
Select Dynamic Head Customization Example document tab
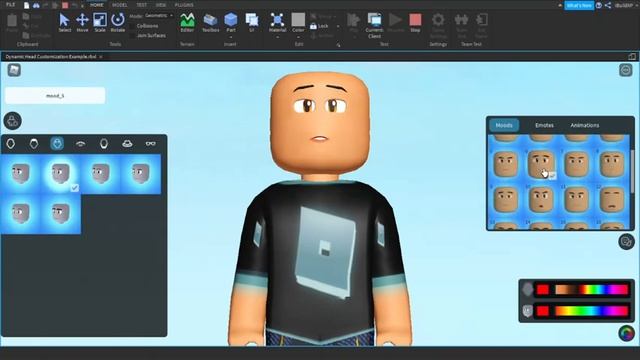[51, 57]
